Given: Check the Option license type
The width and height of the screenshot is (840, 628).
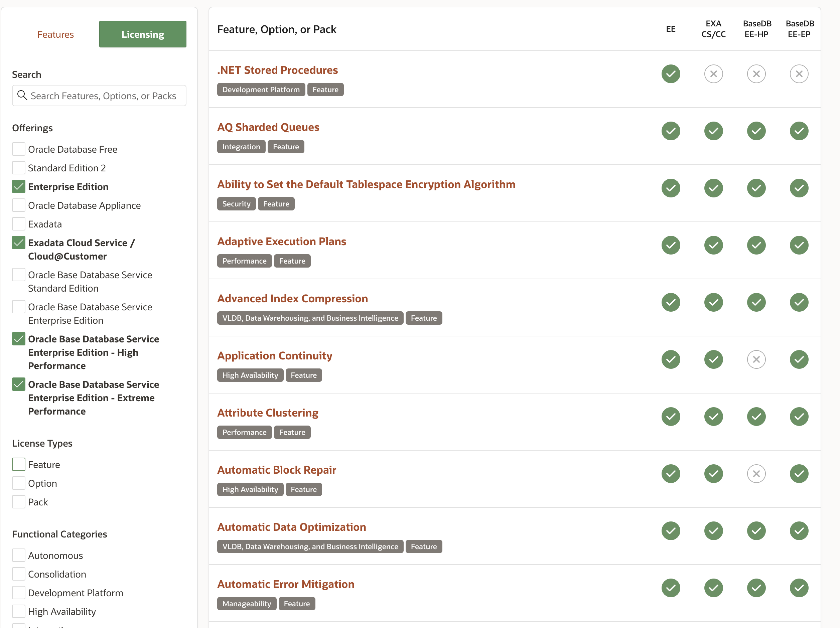Looking at the screenshot, I should [19, 483].
